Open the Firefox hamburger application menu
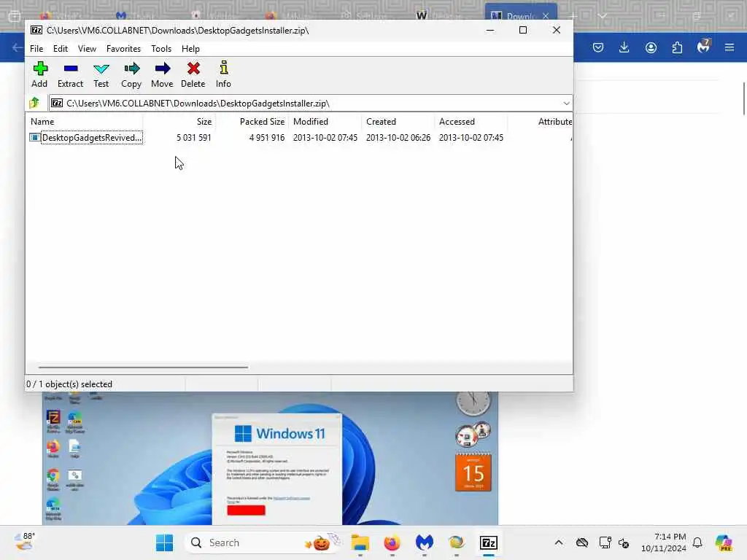The width and height of the screenshot is (747, 560). (729, 47)
